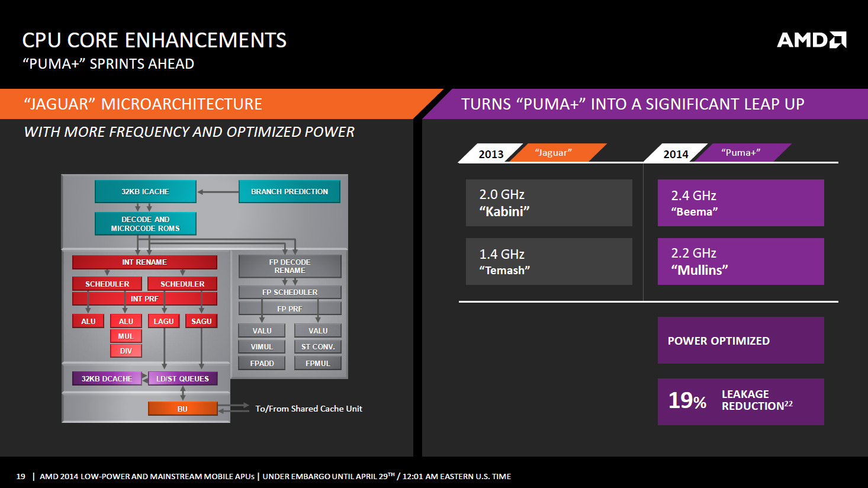Viewport: 868px width, 488px height.
Task: Select the 32KB DCACHE block
Action: click(107, 378)
